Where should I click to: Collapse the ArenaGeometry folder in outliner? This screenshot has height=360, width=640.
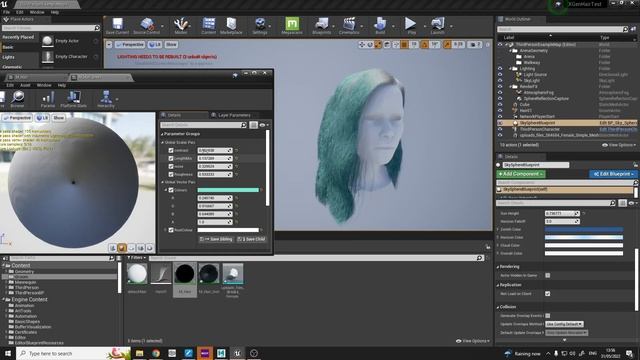(511, 51)
